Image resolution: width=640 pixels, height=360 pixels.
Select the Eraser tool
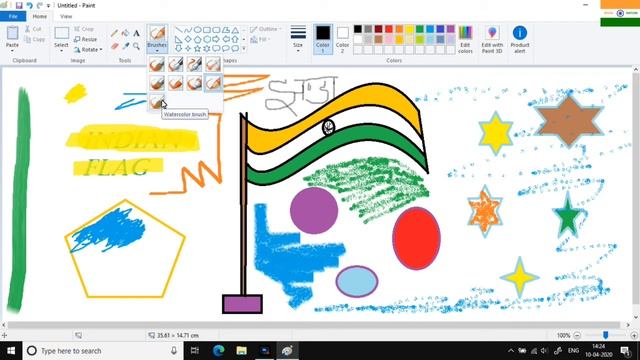115,46
